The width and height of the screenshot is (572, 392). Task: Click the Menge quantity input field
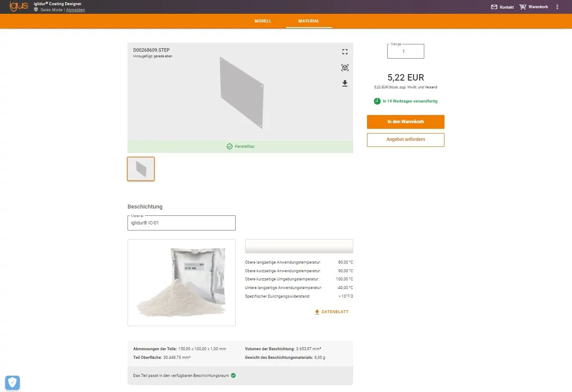pyautogui.click(x=405, y=51)
